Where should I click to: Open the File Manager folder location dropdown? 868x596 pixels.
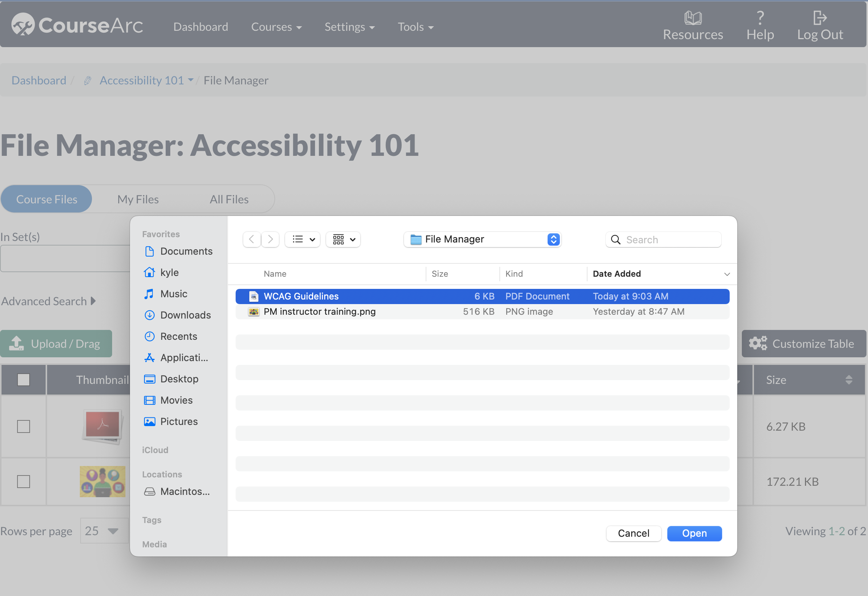482,239
